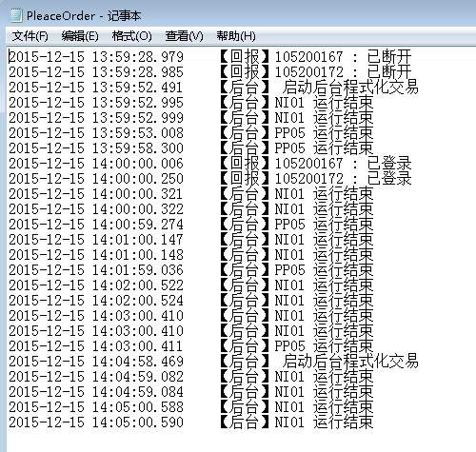Click the line 105200167 : 已登录
This screenshot has width=476, height=452.
click(210, 164)
